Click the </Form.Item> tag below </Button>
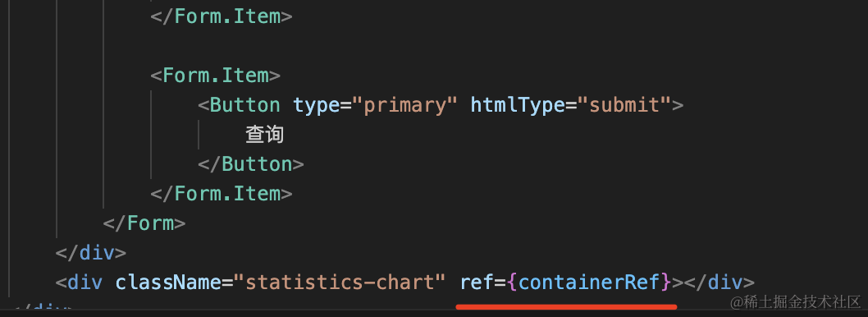 point(222,194)
